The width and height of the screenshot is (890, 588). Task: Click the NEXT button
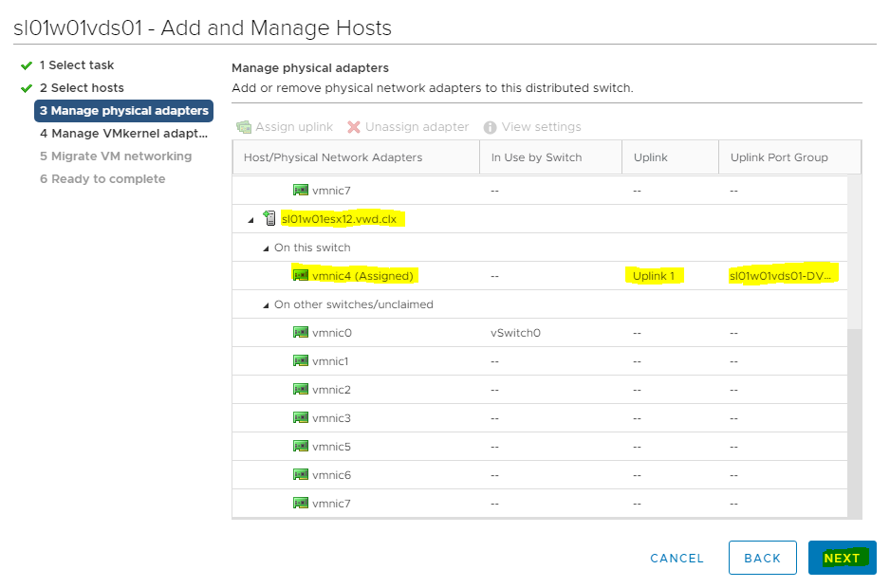(x=843, y=558)
